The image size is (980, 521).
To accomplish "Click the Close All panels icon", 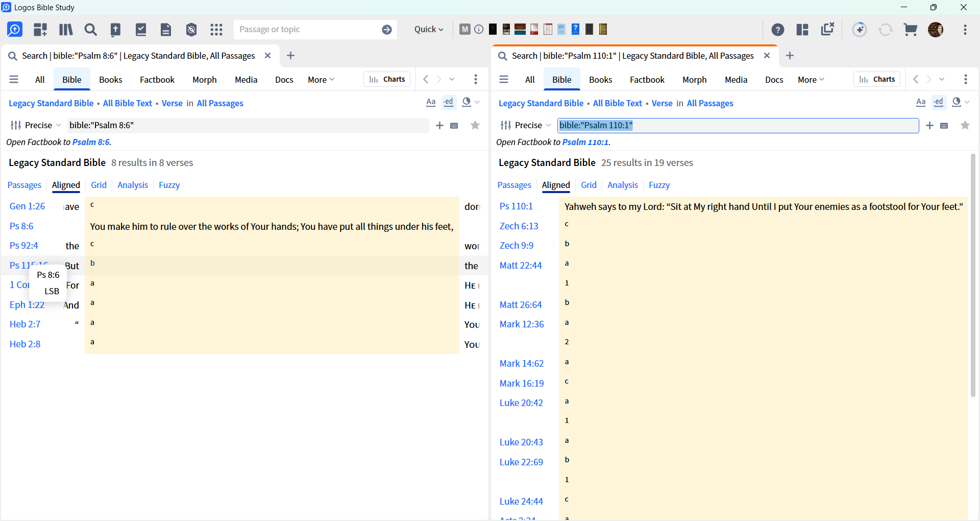I will (x=827, y=29).
